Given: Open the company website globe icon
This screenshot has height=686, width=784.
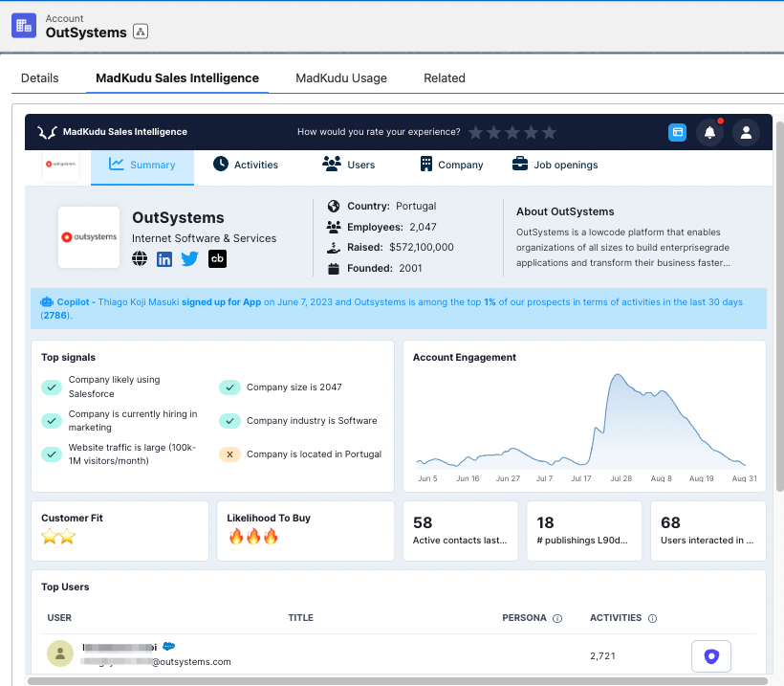Looking at the screenshot, I should coord(140,258).
